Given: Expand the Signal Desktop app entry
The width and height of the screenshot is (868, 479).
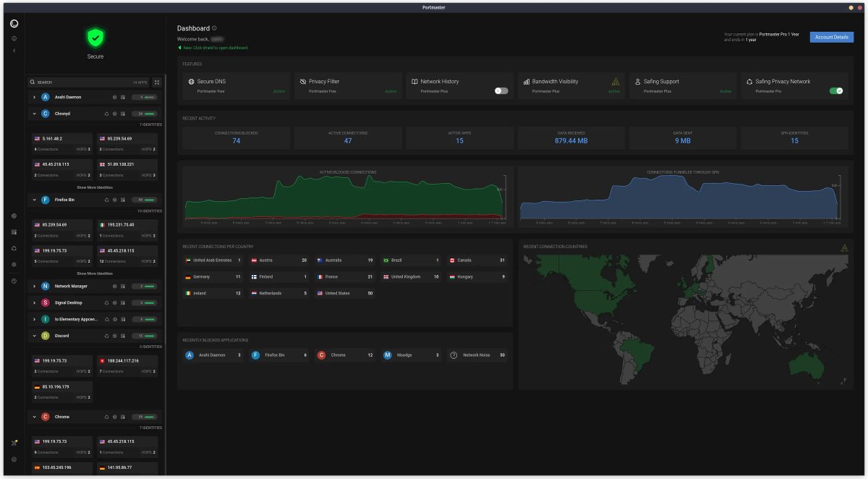Looking at the screenshot, I should pos(34,302).
